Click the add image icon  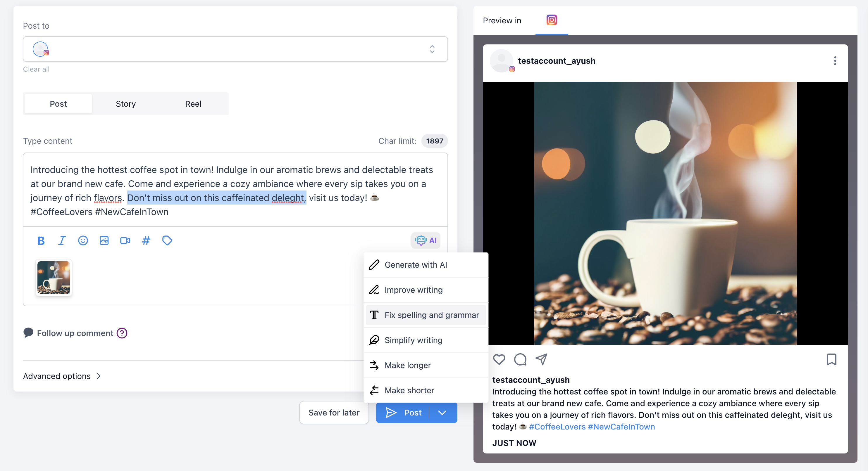pos(104,240)
